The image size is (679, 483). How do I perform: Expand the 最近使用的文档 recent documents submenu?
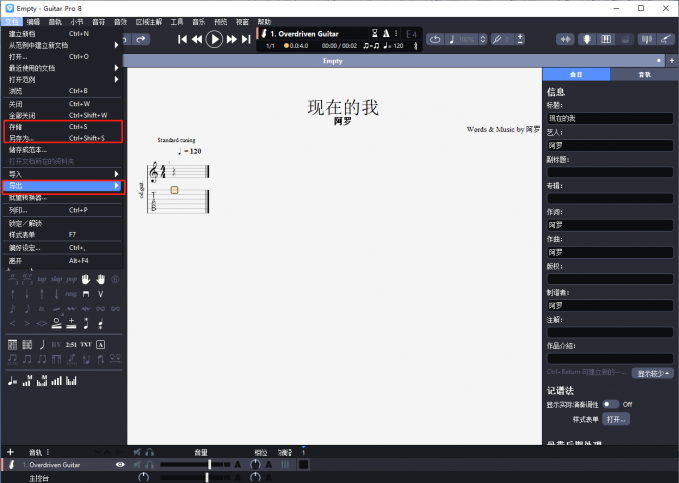(60, 68)
